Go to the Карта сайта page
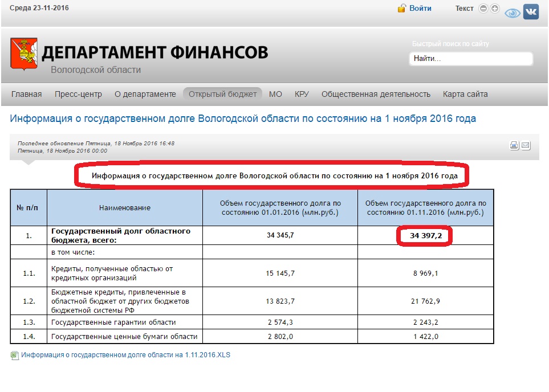Screen dimensions: 549x392 click(x=465, y=95)
